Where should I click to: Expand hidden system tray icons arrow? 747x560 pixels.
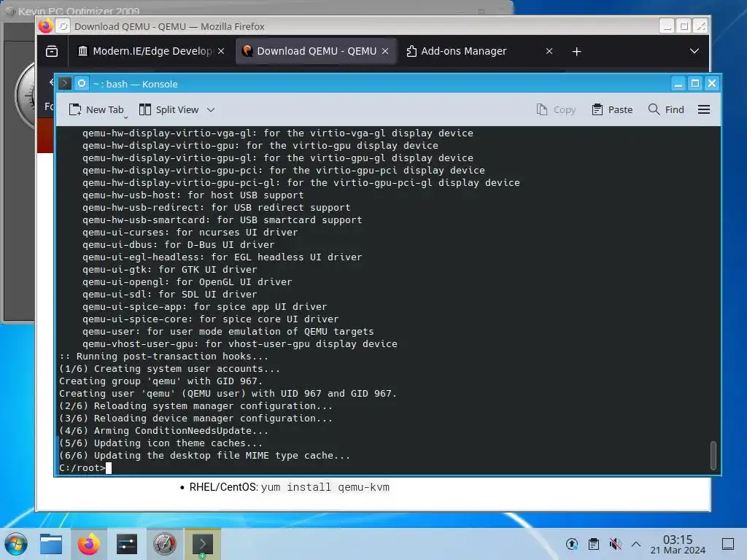[636, 544]
